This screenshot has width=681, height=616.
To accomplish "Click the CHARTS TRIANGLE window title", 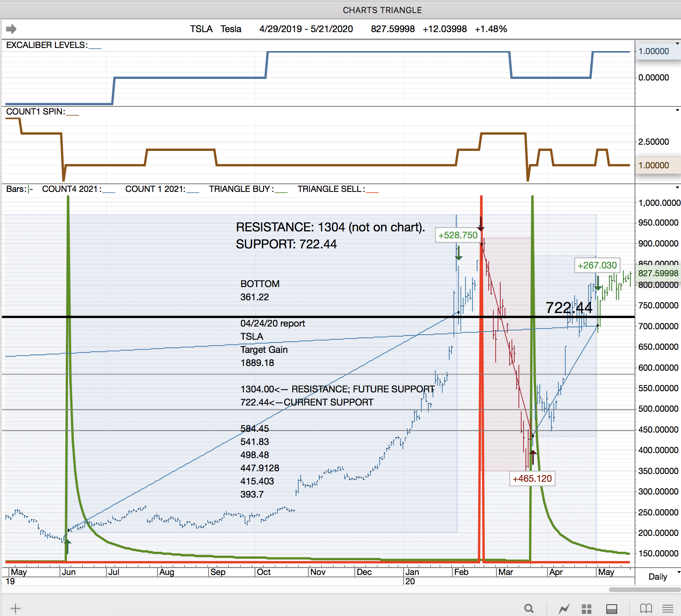I will (382, 10).
